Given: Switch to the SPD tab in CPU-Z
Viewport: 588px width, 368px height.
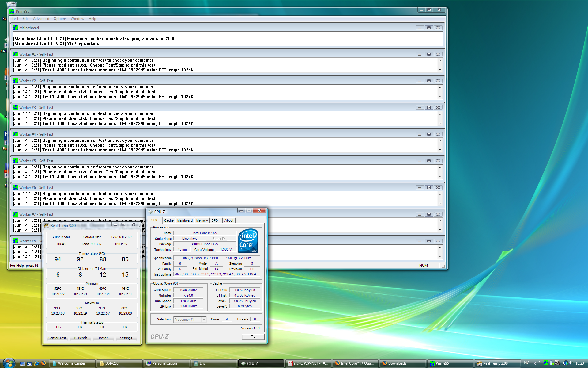Looking at the screenshot, I should pos(215,220).
